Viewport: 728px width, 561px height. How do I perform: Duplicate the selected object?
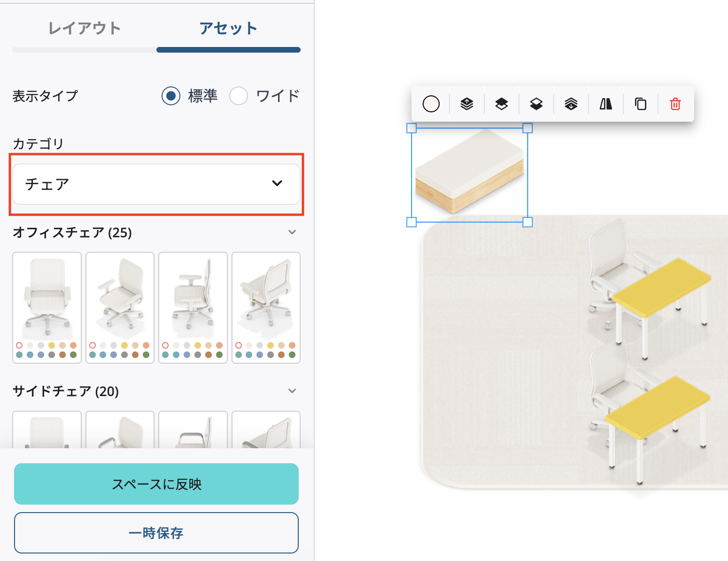tap(640, 104)
